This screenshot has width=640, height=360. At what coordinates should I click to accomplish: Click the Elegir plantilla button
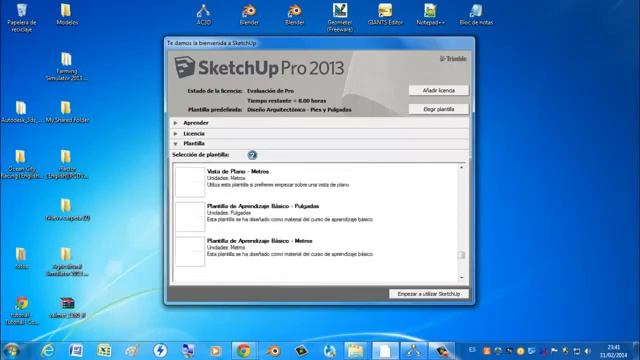(x=439, y=109)
